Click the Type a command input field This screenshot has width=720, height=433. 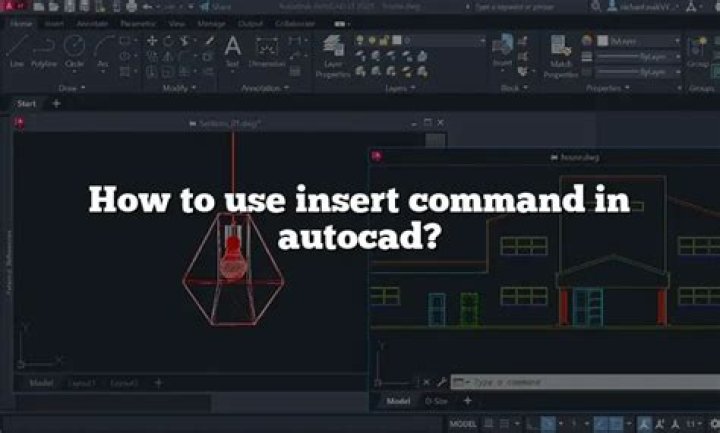585,382
